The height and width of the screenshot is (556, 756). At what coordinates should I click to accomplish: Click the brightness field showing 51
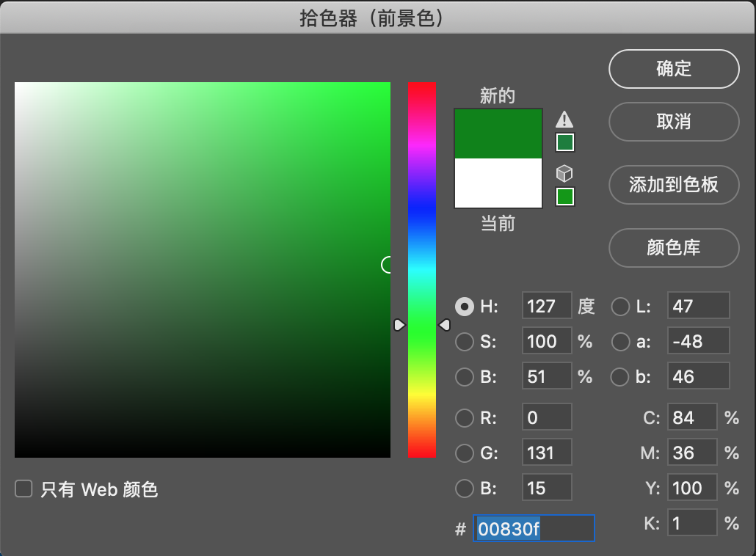coord(547,376)
